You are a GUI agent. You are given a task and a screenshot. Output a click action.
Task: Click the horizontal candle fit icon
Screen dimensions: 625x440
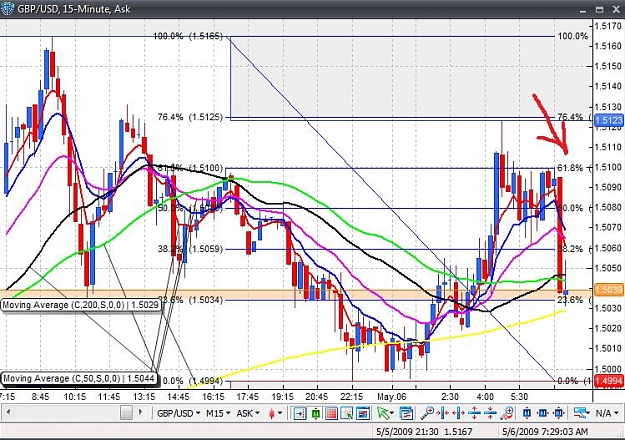tap(543, 413)
